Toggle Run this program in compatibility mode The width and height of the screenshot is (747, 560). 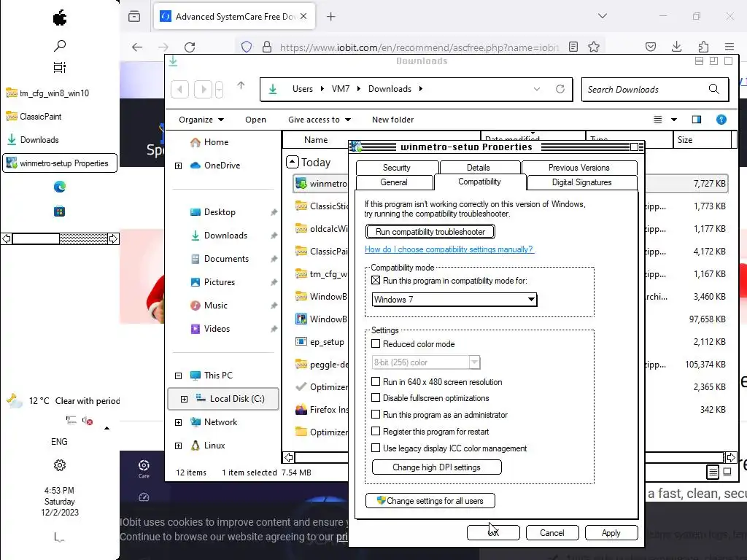click(x=376, y=281)
